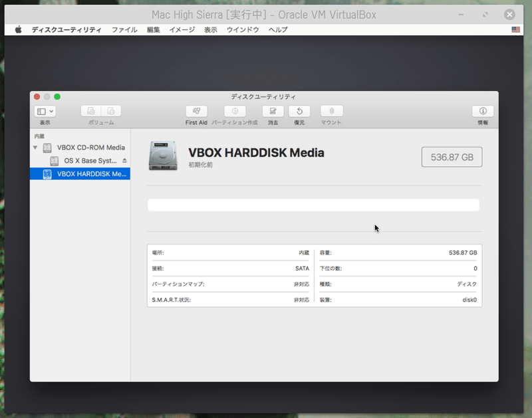Open the ヘルプ menu

tap(278, 30)
